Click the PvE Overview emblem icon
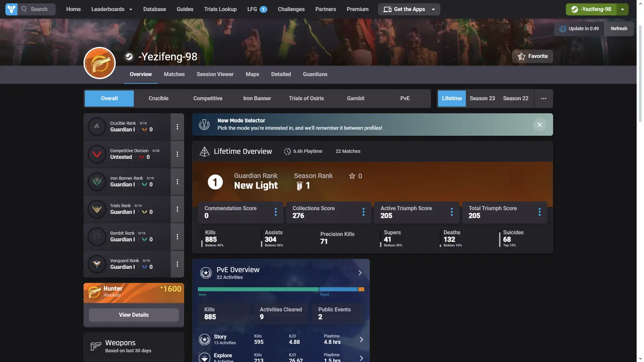 pyautogui.click(x=206, y=273)
